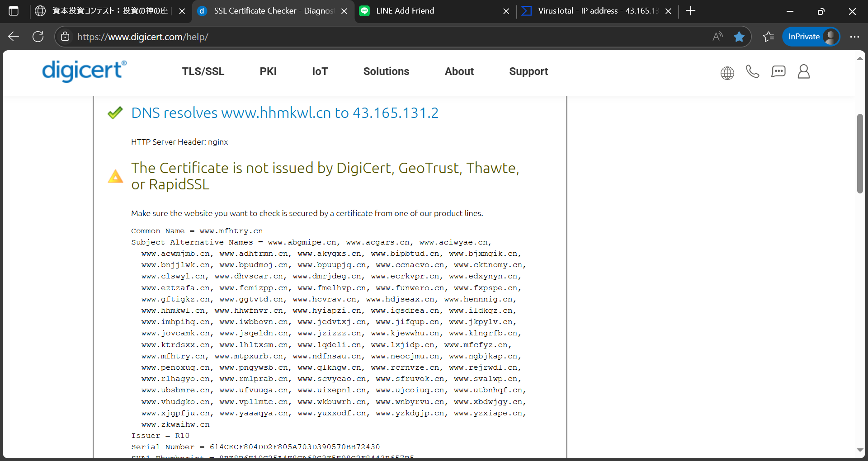This screenshot has width=868, height=461.
Task: Click the Serial Number line
Action: click(x=255, y=447)
